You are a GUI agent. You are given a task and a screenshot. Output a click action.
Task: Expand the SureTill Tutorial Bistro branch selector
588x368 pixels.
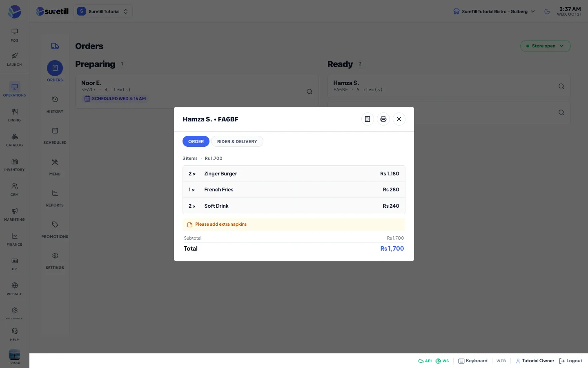pos(494,11)
